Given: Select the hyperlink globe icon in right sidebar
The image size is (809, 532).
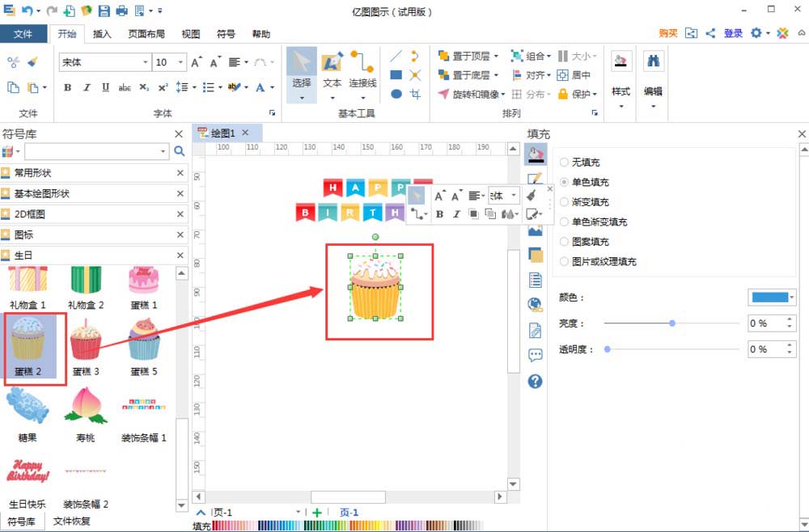Looking at the screenshot, I should click(x=535, y=305).
